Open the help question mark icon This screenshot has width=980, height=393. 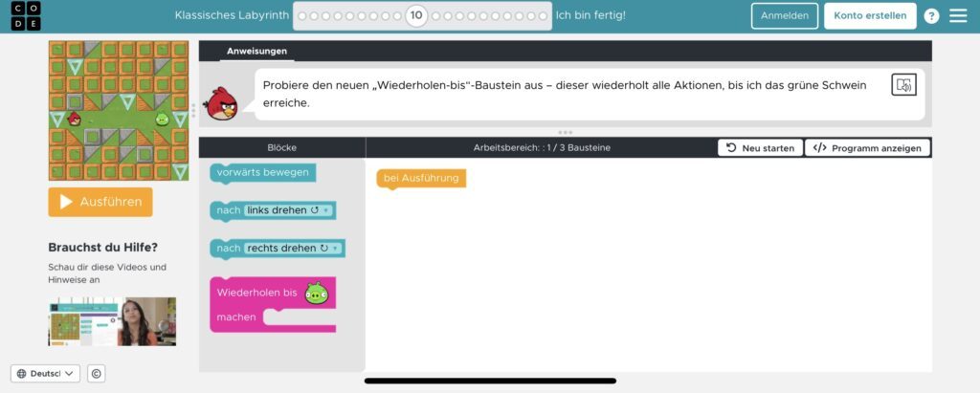click(931, 16)
